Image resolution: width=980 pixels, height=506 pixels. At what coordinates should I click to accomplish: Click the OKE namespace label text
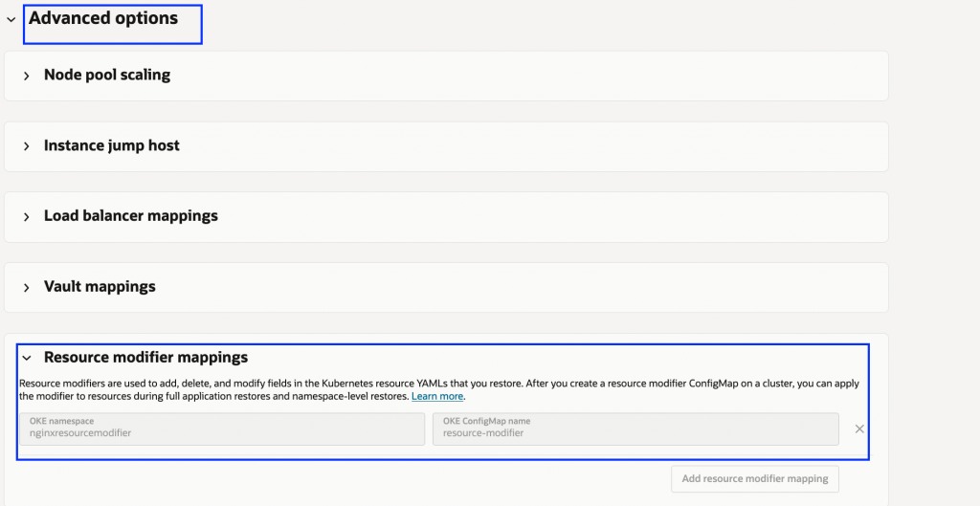point(61,421)
